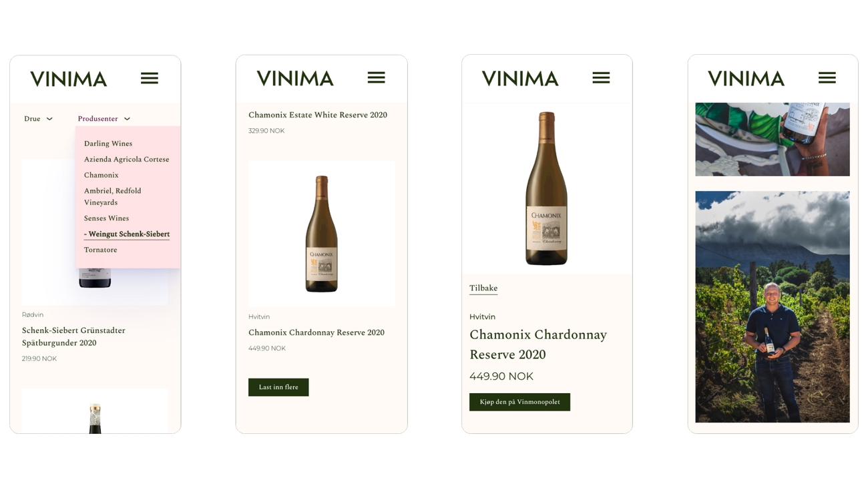Viewport: 868px width, 488px height.
Task: Expand the Drue filter dropdown
Action: coord(38,119)
